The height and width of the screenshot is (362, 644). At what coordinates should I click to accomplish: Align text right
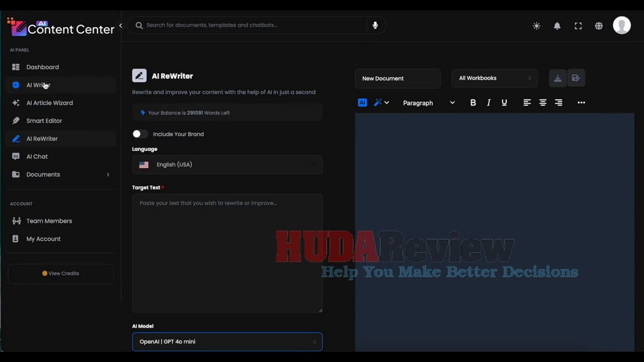pos(558,102)
